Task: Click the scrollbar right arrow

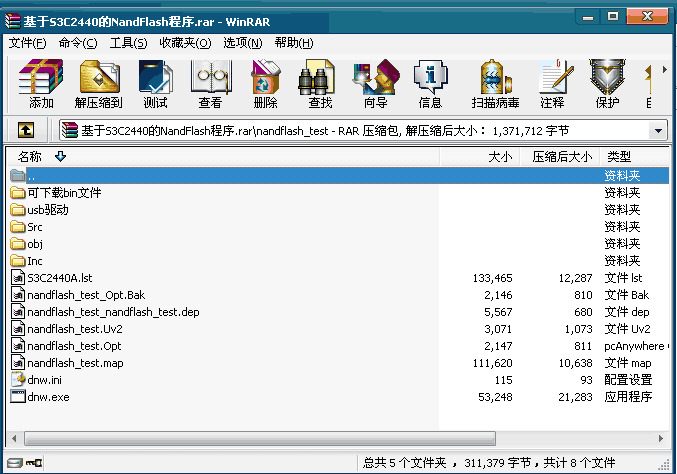Action: 661,439
